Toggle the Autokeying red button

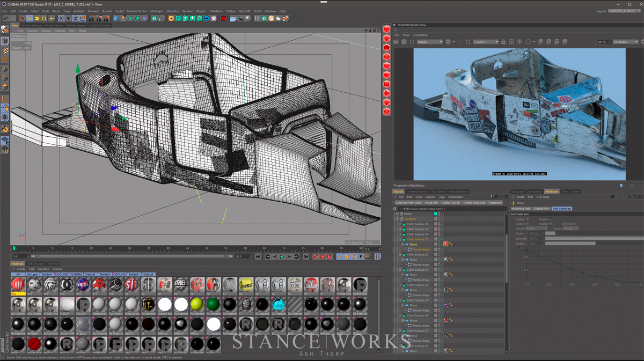tap(323, 256)
